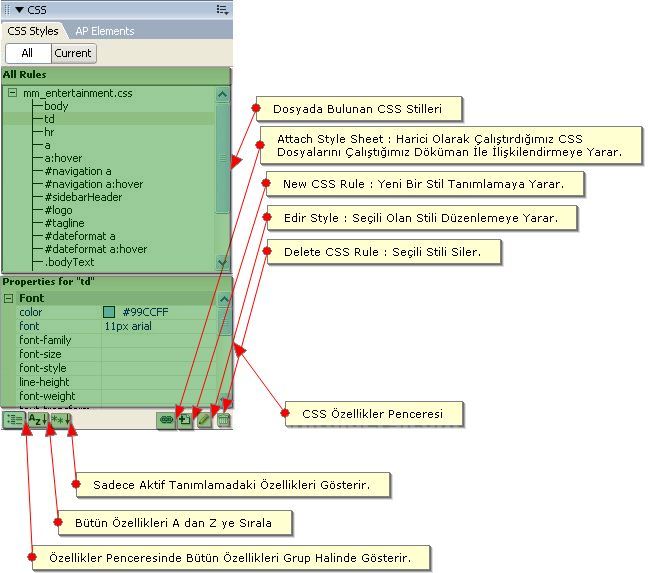Switch to Current selection mode

[x=73, y=53]
